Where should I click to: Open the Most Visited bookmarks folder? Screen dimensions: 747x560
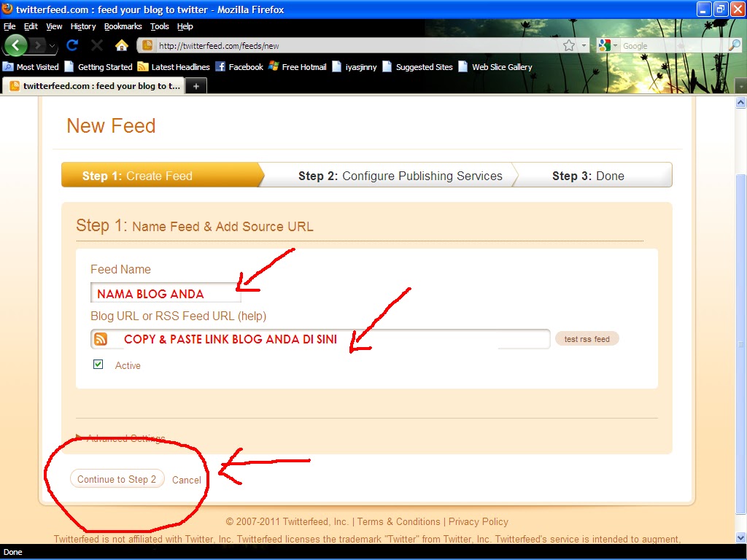tap(31, 66)
